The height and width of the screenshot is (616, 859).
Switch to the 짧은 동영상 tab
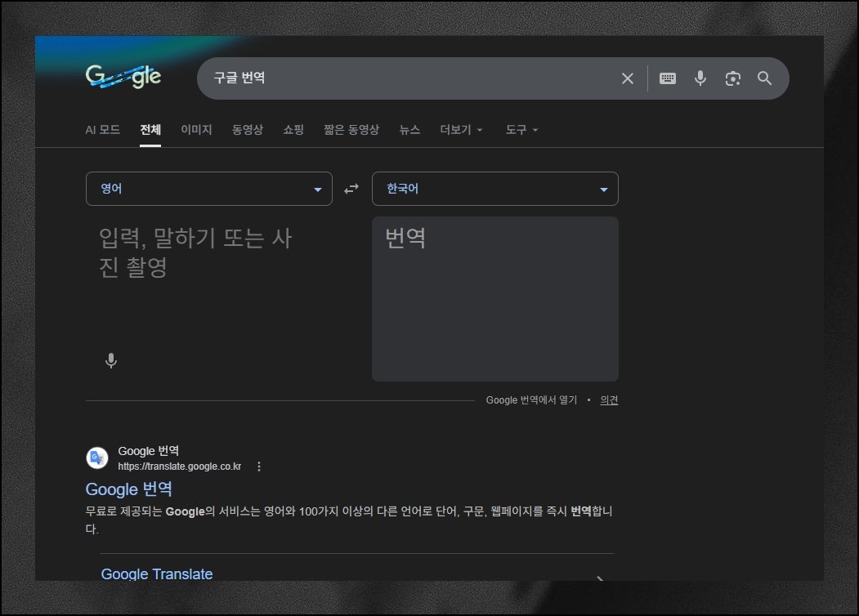click(351, 130)
